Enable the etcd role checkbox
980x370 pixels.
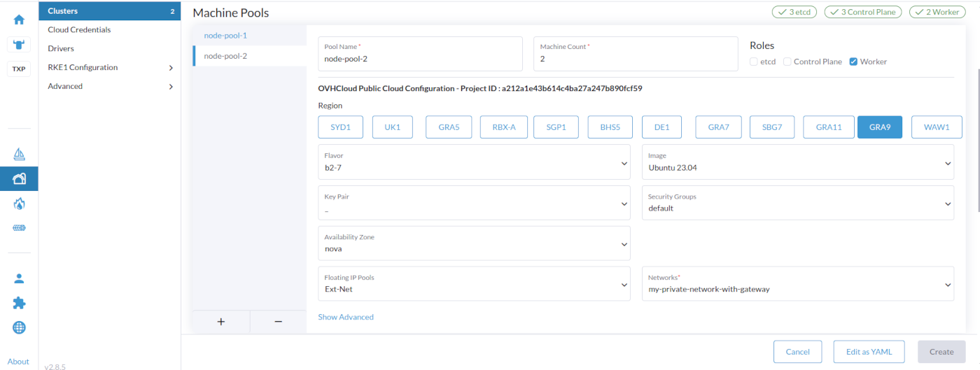pyautogui.click(x=754, y=62)
